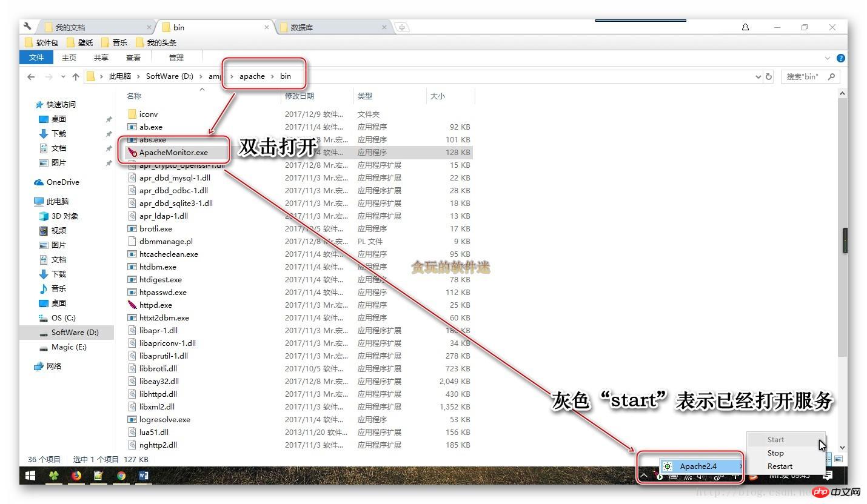
Task: Open the recent locations dropdown arrow
Action: (64, 77)
